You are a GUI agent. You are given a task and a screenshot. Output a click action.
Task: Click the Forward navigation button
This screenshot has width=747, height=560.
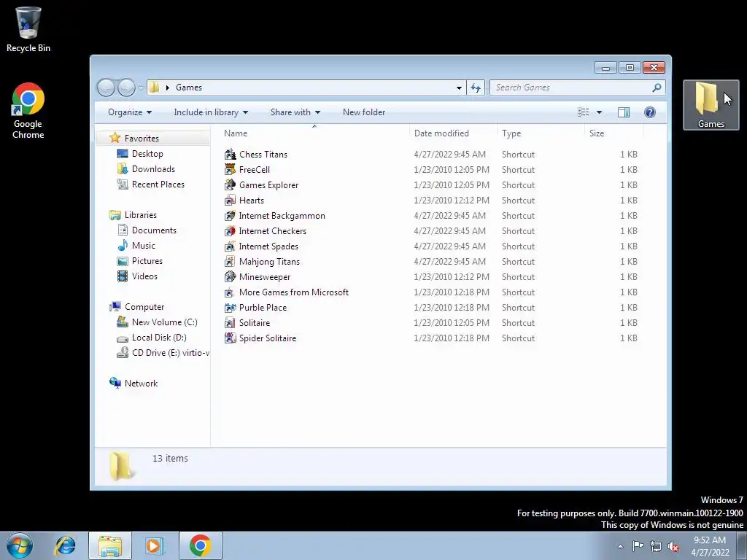[126, 87]
